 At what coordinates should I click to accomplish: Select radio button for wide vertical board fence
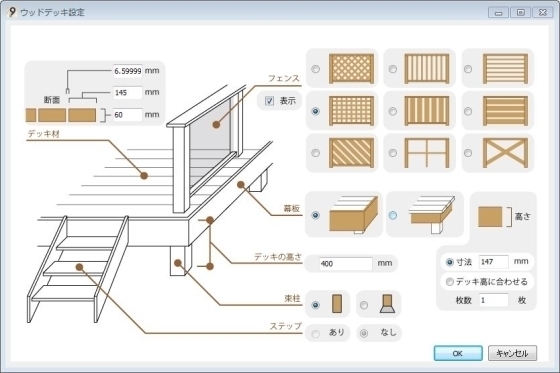pos(393,111)
